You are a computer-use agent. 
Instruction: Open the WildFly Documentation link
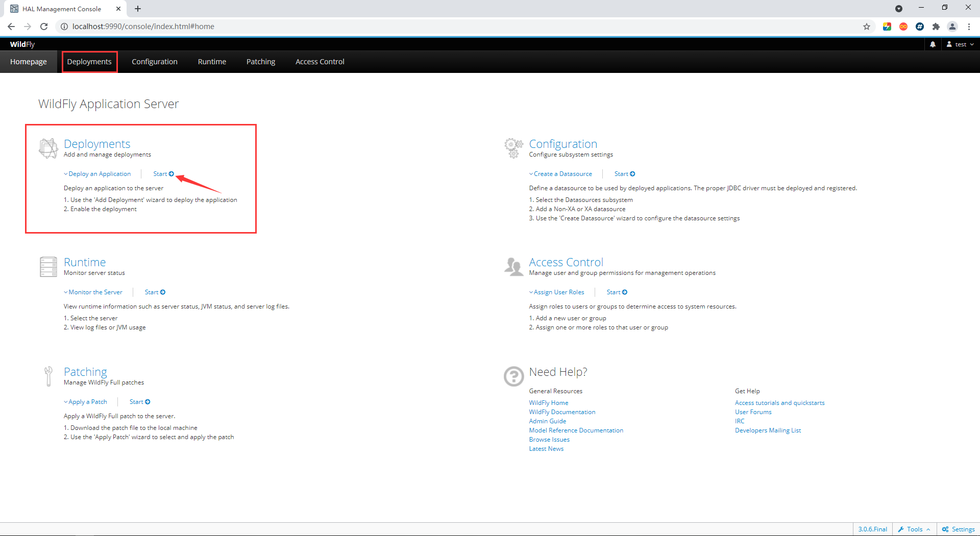562,412
